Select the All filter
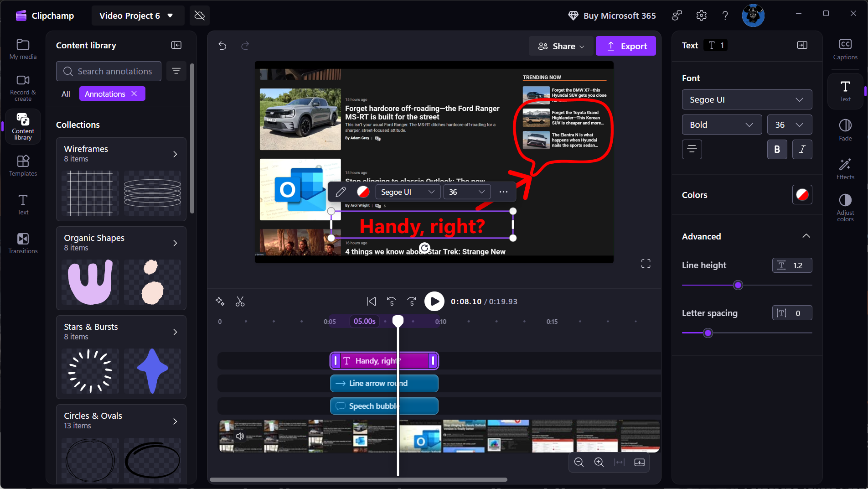This screenshot has width=868, height=489. click(x=66, y=94)
